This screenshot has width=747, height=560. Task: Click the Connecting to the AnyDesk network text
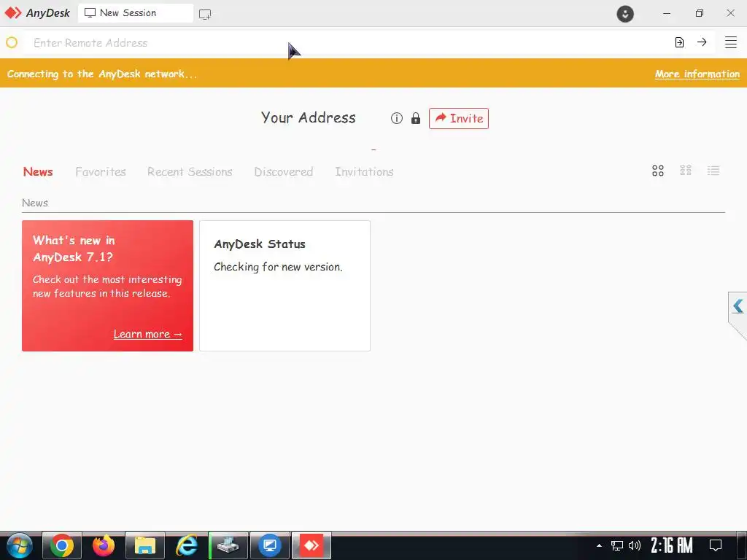click(102, 74)
